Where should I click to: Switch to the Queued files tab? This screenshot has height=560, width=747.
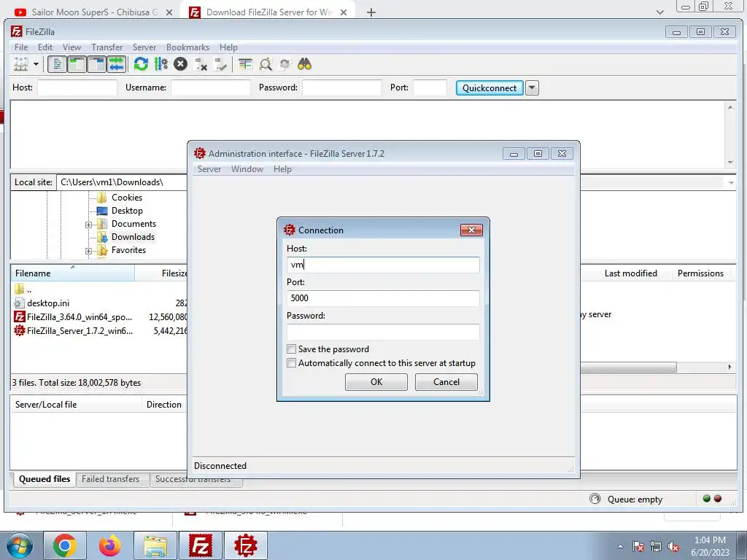pos(44,479)
